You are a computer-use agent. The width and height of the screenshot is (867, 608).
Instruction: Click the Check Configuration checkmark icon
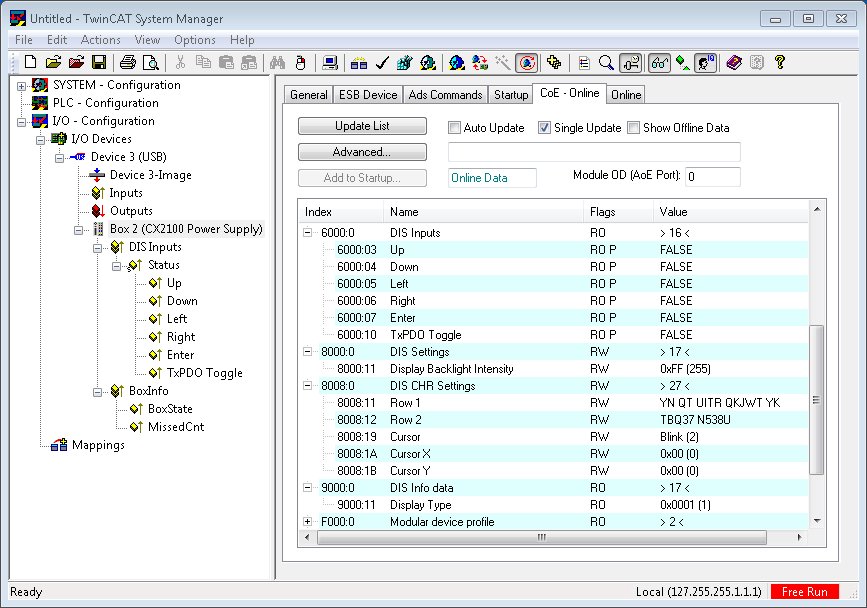pyautogui.click(x=382, y=62)
